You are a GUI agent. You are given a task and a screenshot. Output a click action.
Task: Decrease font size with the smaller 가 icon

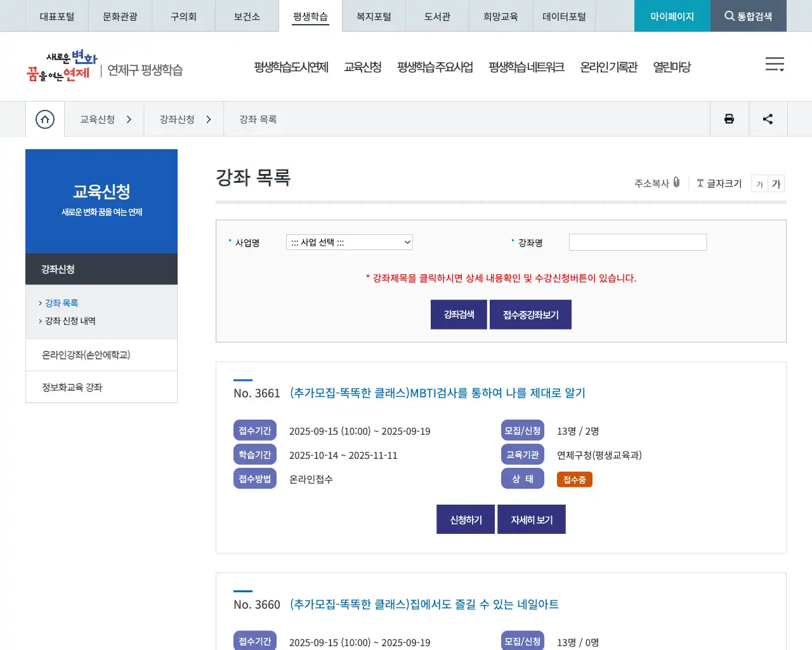tap(759, 183)
